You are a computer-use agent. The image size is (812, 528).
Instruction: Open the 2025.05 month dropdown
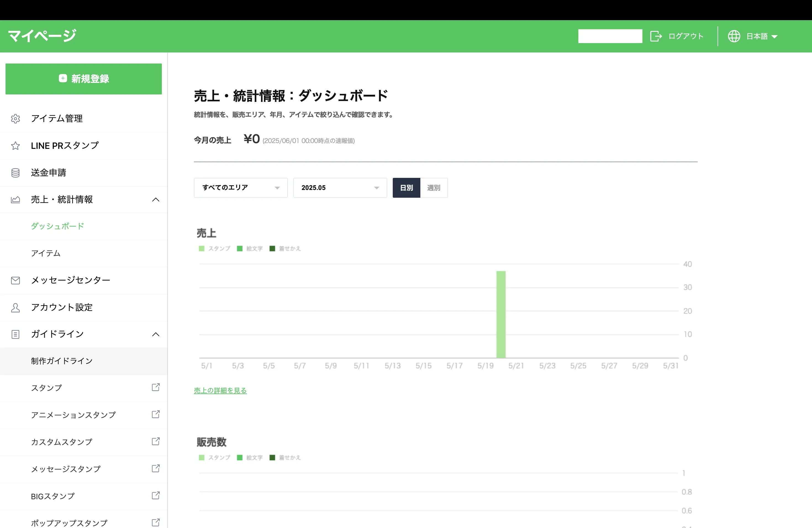[x=340, y=188]
